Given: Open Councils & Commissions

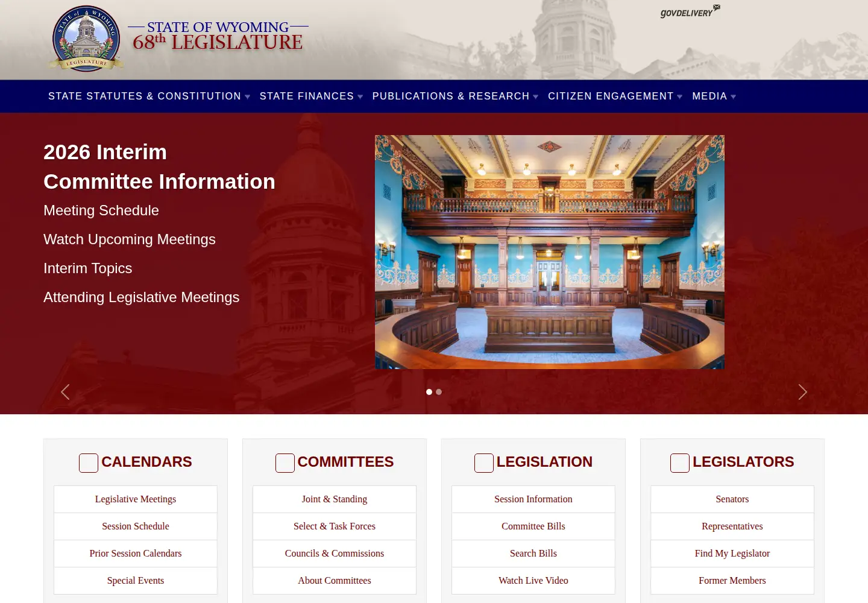Looking at the screenshot, I should pyautogui.click(x=335, y=554).
